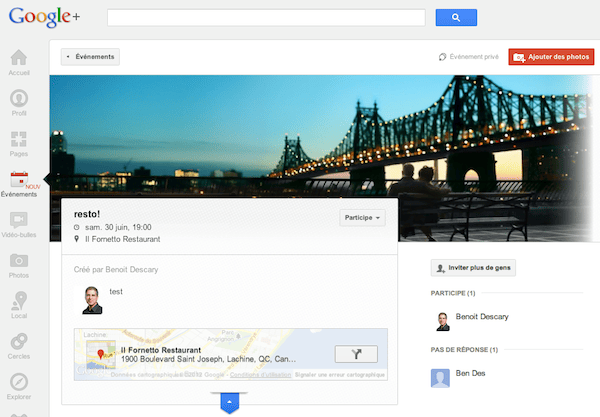
Task: Click Ajouter des photos button
Action: pyautogui.click(x=551, y=57)
